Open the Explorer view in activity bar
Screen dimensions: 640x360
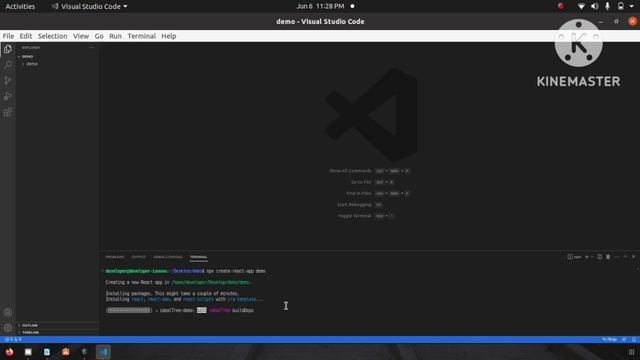8,49
